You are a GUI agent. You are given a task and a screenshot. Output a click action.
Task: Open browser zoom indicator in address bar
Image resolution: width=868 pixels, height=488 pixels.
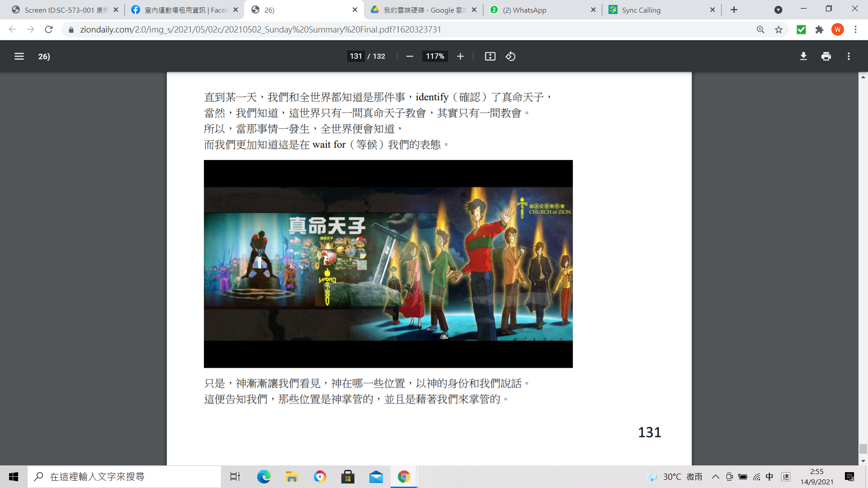pyautogui.click(x=760, y=30)
